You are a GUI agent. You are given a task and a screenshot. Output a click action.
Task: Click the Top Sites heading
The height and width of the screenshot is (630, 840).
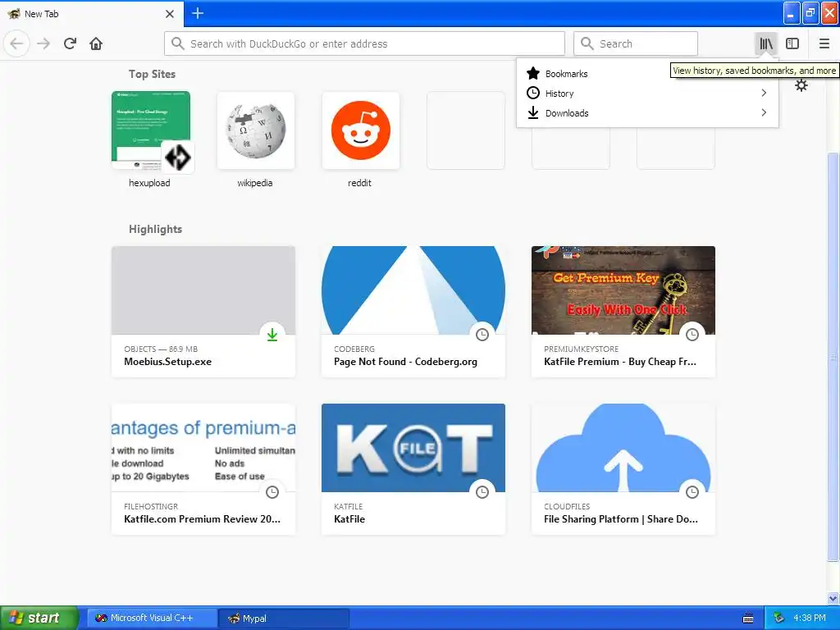(152, 74)
